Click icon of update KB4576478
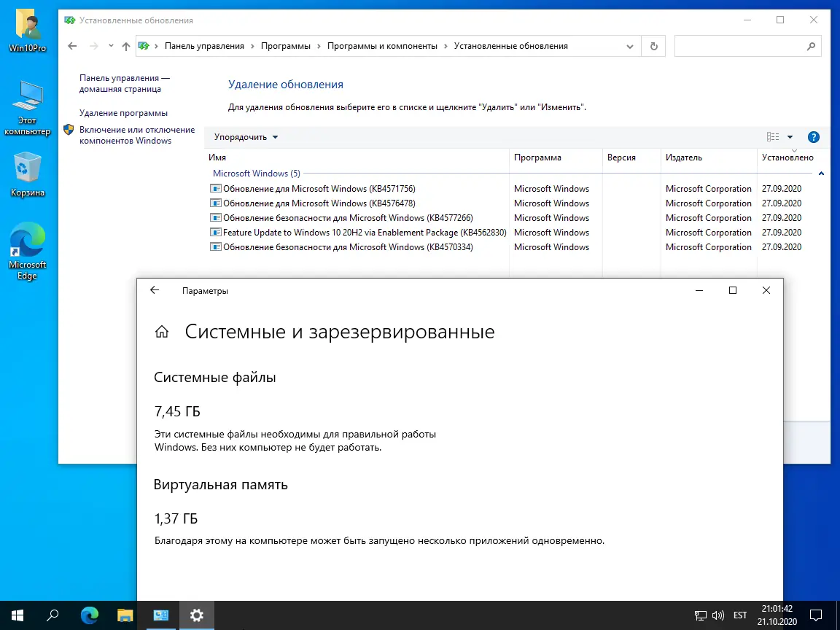 tap(215, 203)
